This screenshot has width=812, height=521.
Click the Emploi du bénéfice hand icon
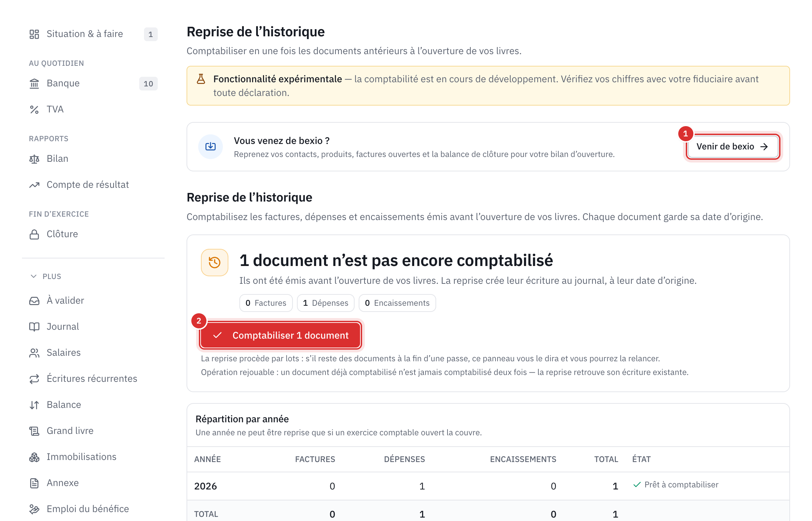tap(34, 509)
